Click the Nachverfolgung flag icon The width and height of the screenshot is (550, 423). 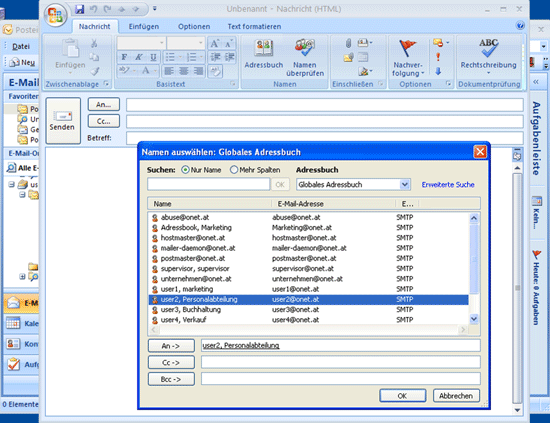(407, 48)
